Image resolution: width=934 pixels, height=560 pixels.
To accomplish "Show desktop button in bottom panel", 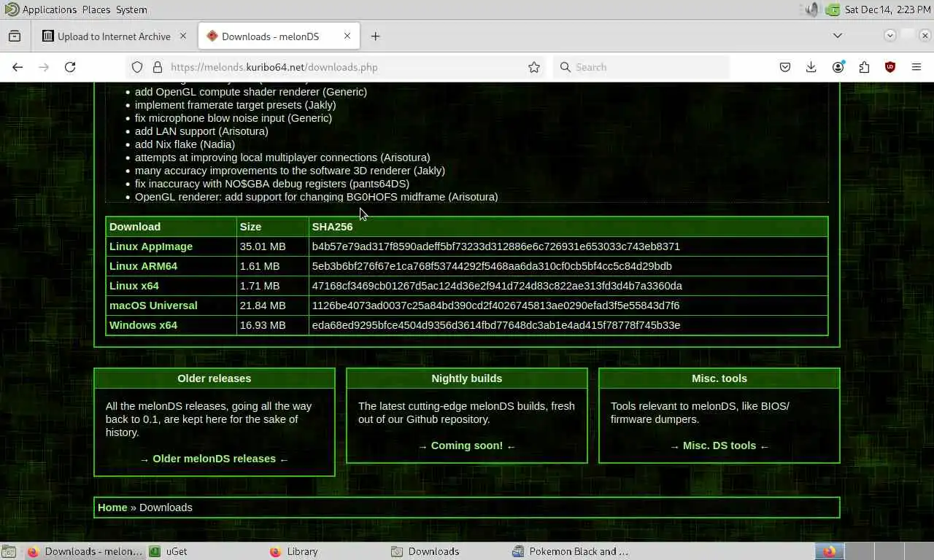I will [x=8, y=551].
